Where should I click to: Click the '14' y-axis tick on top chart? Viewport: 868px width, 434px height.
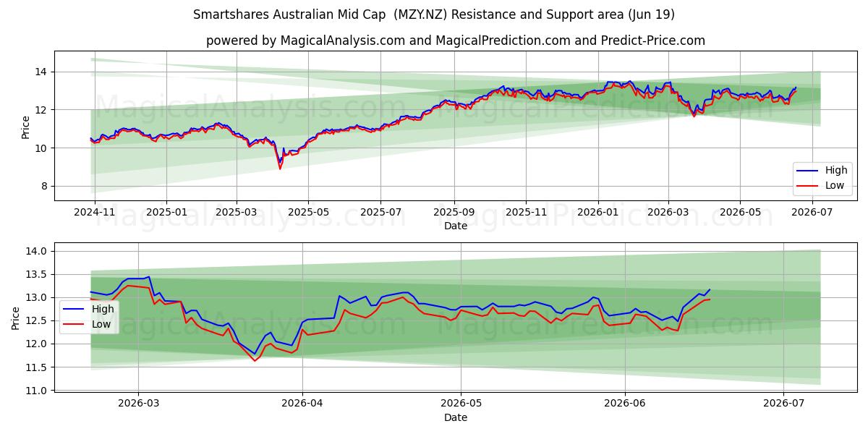pyautogui.click(x=42, y=72)
